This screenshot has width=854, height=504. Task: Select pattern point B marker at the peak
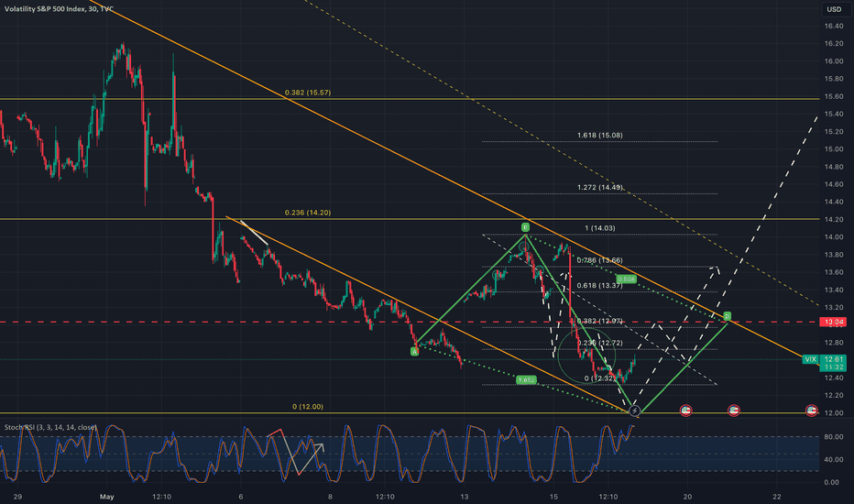click(x=525, y=226)
